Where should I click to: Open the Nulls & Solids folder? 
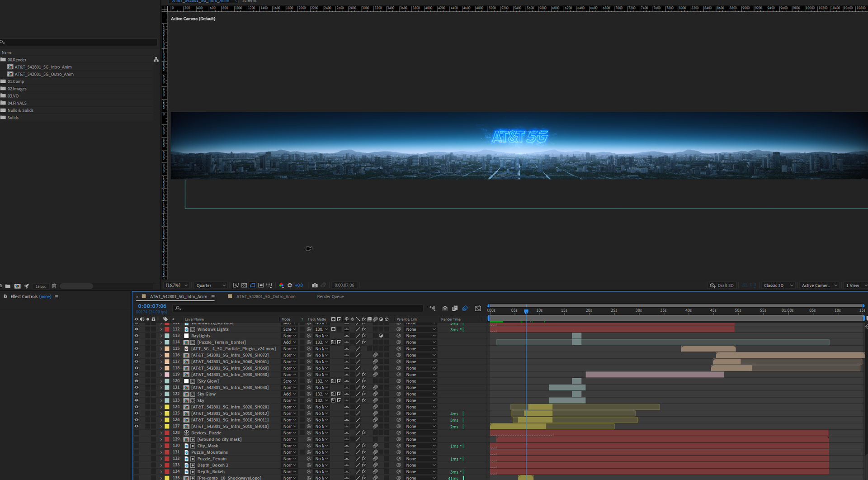click(20, 110)
